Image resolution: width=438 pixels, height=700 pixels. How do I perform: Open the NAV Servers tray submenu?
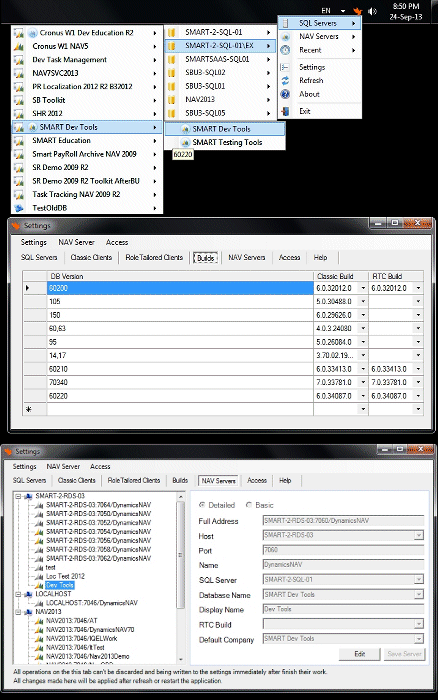(x=319, y=37)
